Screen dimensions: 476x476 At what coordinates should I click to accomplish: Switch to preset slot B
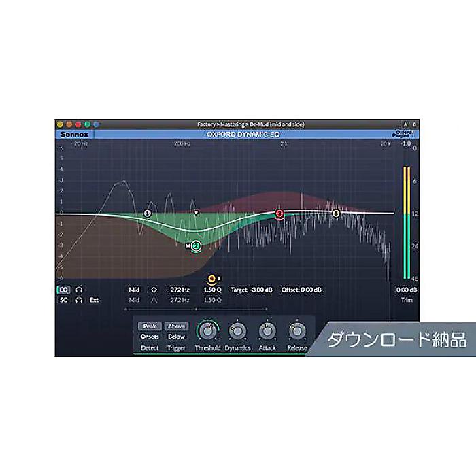tap(414, 124)
